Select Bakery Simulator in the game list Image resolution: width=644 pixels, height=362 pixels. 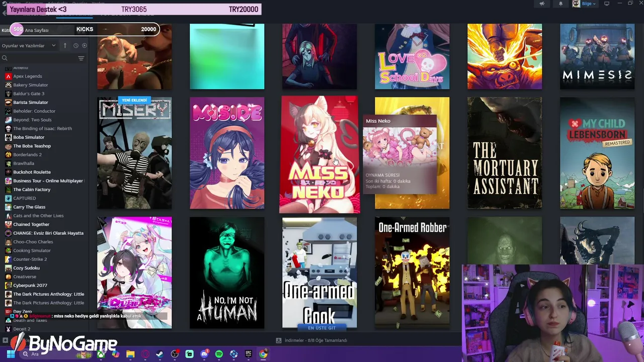click(31, 85)
